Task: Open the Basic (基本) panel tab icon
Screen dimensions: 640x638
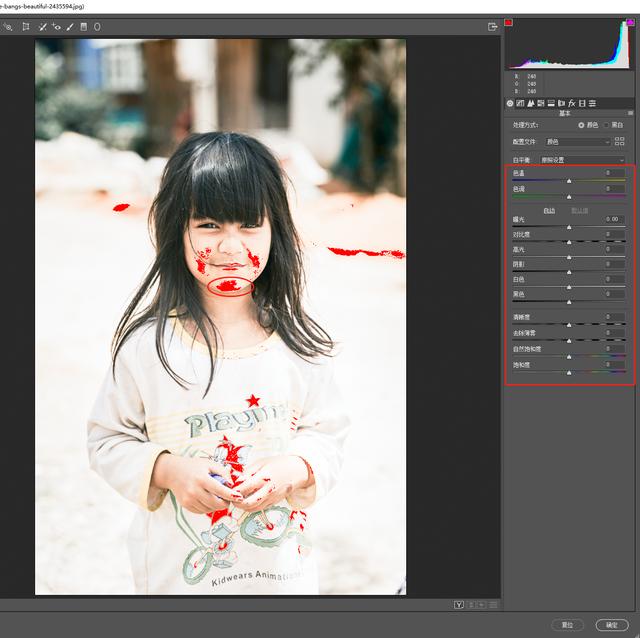Action: coord(510,103)
